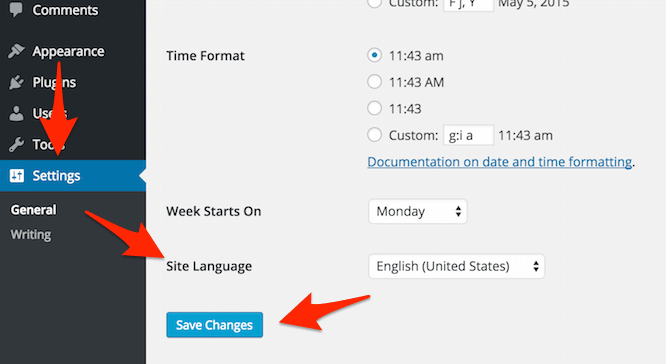Choose the 24-hour 11:43 time format
The width and height of the screenshot is (666, 364).
pos(374,108)
